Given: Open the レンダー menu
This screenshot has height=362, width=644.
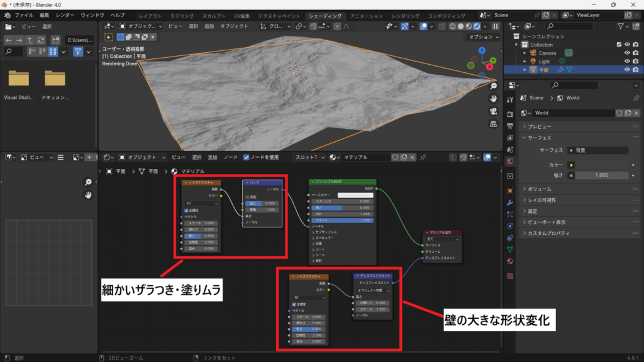Looking at the screenshot, I should coord(65,14).
